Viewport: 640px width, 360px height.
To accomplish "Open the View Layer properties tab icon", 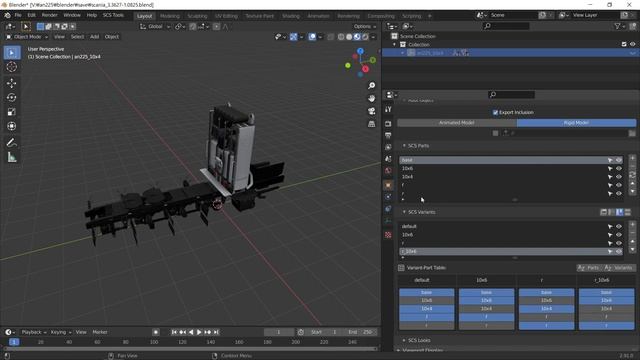I will (388, 147).
